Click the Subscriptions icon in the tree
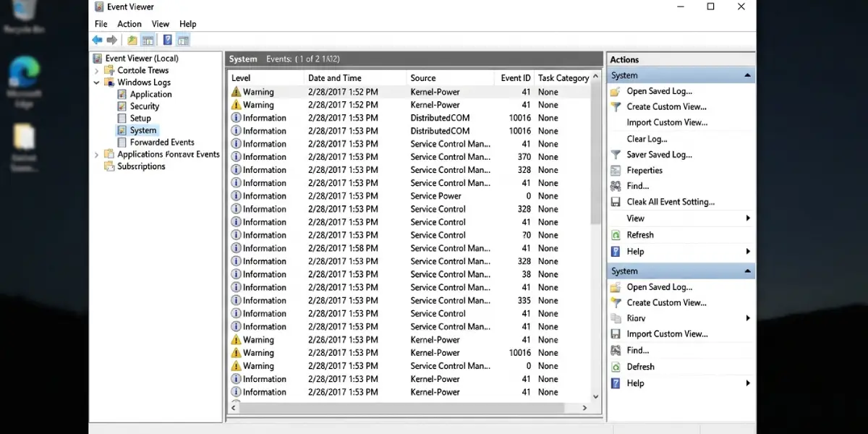The height and width of the screenshot is (434, 868). pyautogui.click(x=109, y=166)
